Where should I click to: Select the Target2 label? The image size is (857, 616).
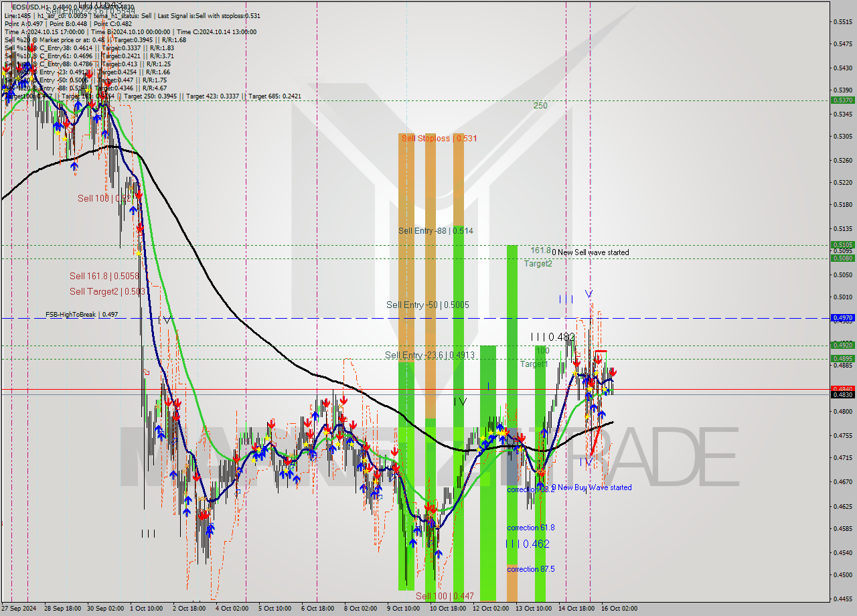(538, 264)
